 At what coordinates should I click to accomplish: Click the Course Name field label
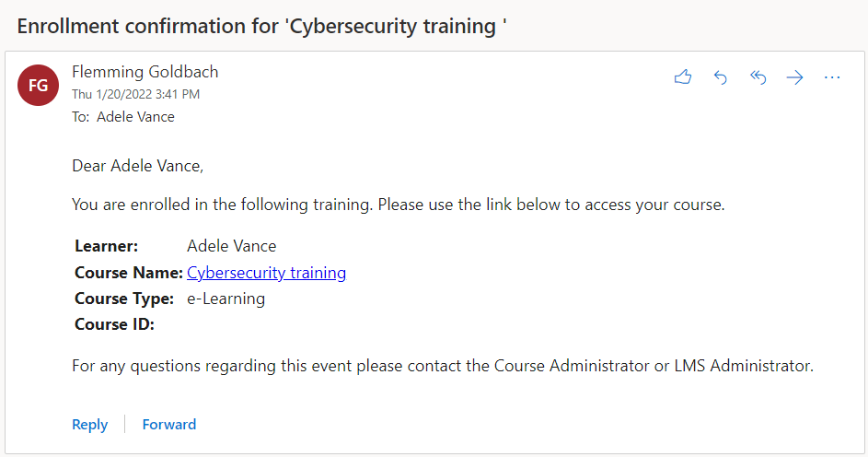click(x=129, y=273)
